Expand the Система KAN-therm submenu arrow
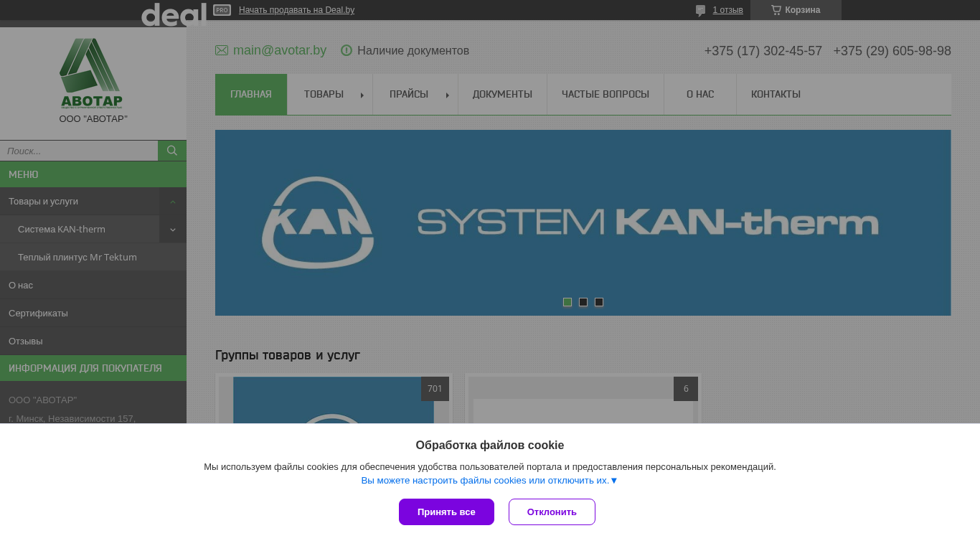 173,230
